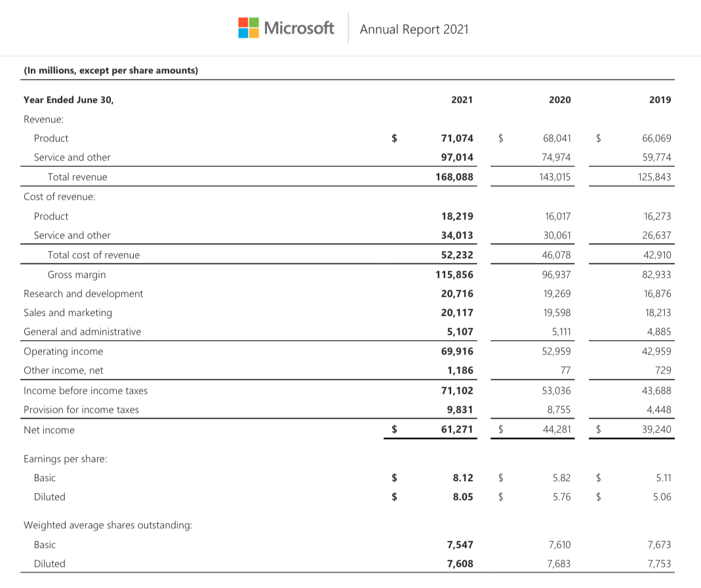Select the "Total cost of revenue" label
This screenshot has width=701, height=588.
93,255
